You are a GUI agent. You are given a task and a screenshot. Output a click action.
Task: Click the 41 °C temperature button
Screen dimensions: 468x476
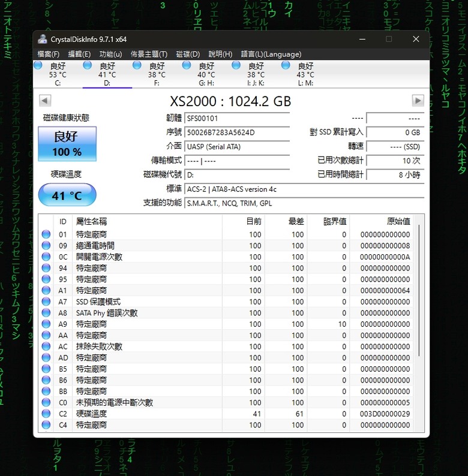click(67, 195)
